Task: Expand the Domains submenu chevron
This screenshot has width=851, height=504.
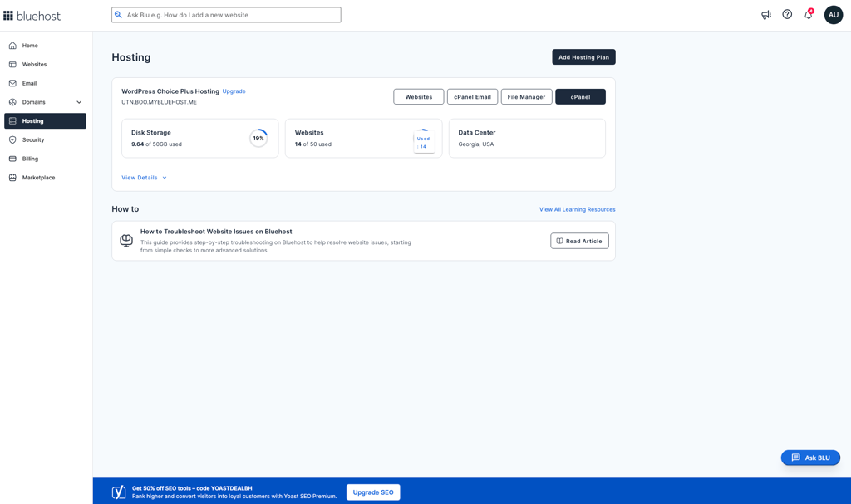Action: pyautogui.click(x=79, y=102)
